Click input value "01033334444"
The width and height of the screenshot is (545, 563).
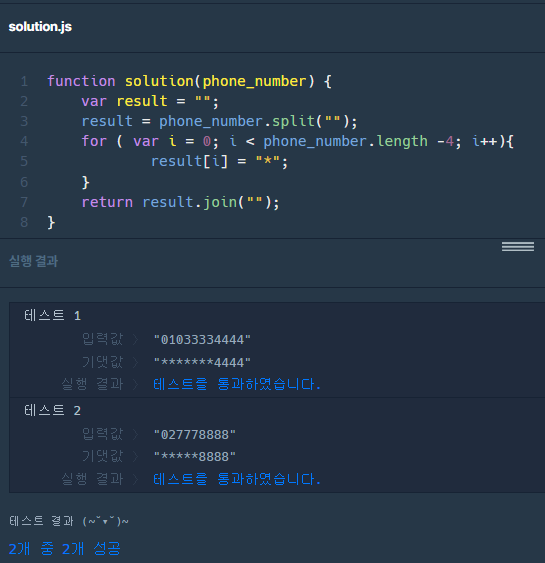(x=202, y=340)
